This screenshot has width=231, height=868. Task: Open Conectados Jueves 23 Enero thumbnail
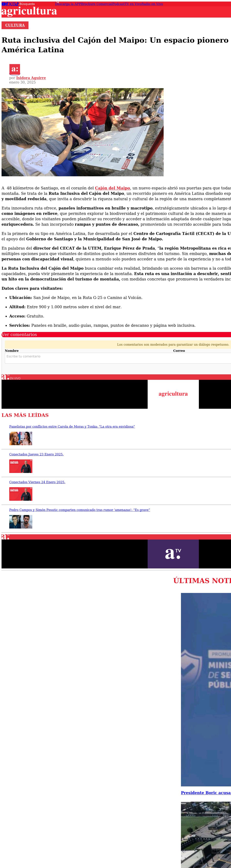coord(21,466)
